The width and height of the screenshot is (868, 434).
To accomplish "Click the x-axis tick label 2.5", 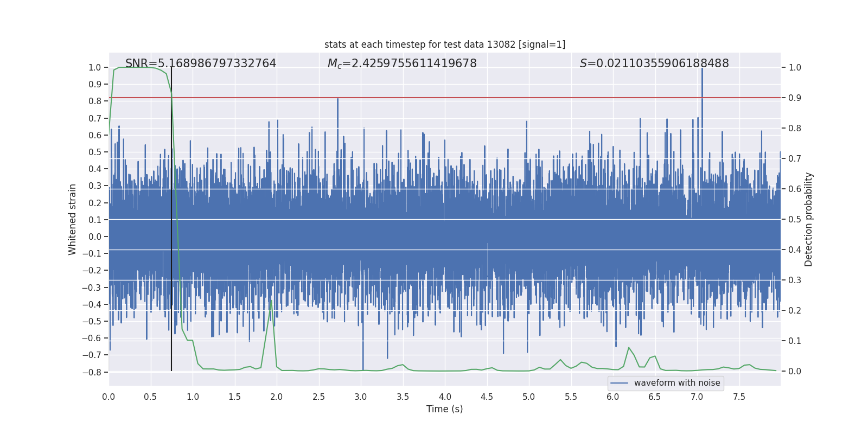I will pyautogui.click(x=318, y=397).
